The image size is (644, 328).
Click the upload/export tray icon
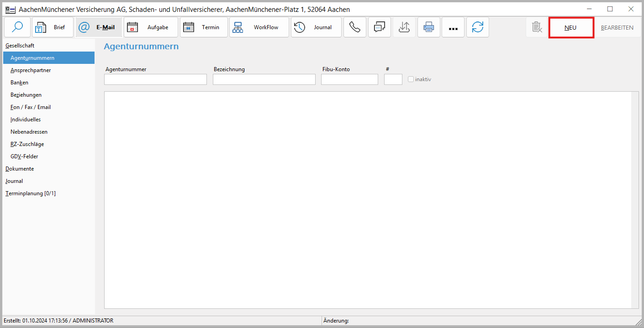click(x=404, y=27)
